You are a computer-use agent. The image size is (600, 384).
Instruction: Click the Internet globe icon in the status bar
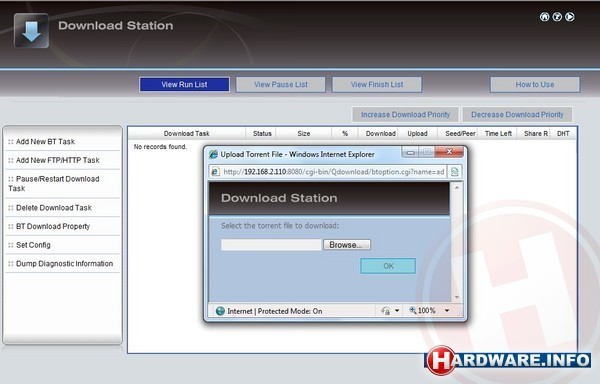(220, 311)
